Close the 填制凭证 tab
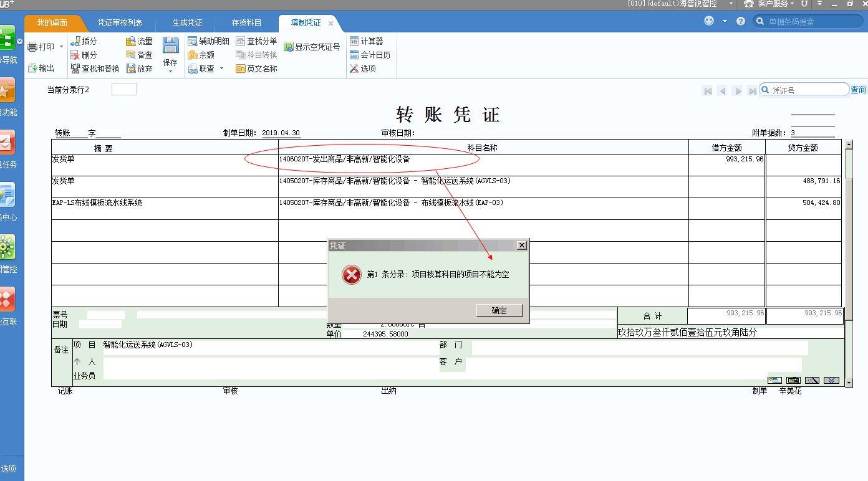 (x=330, y=23)
